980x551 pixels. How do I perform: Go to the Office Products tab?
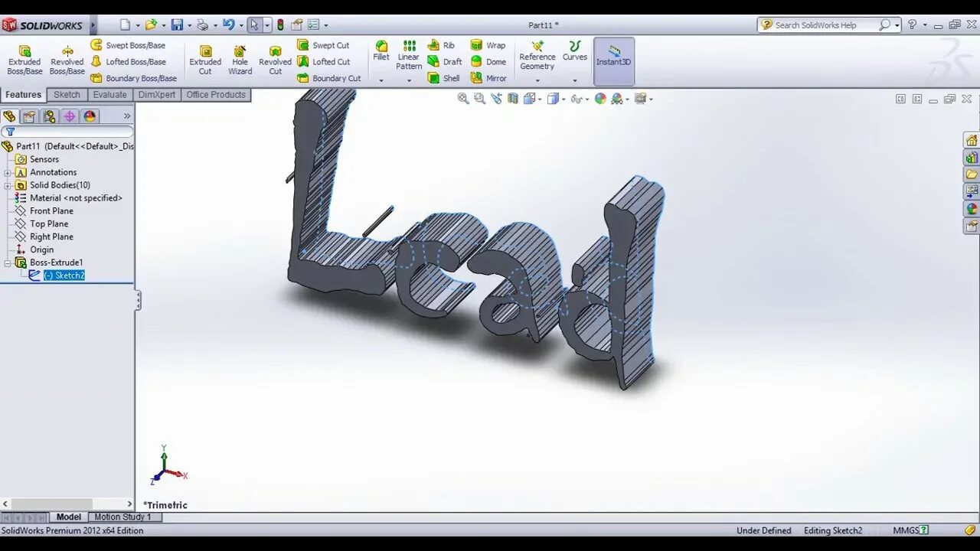(x=216, y=95)
